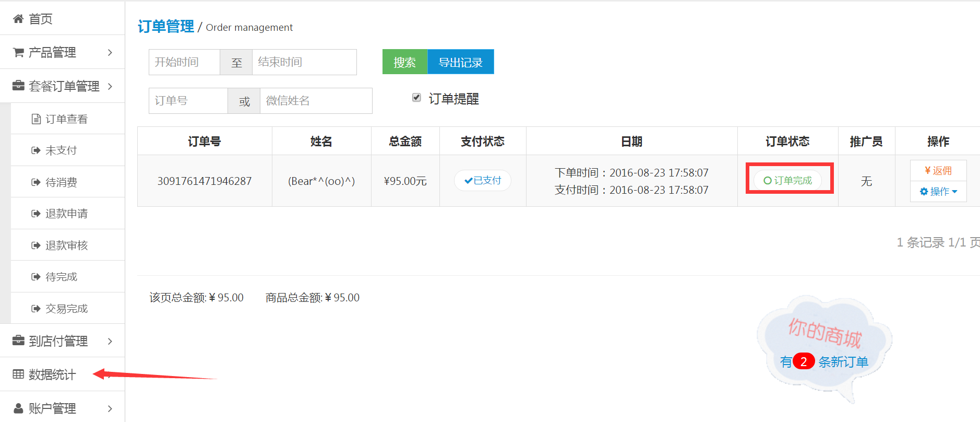Image resolution: width=980 pixels, height=422 pixels.
Task: Click the gear icon in 操作 button
Action: [924, 192]
